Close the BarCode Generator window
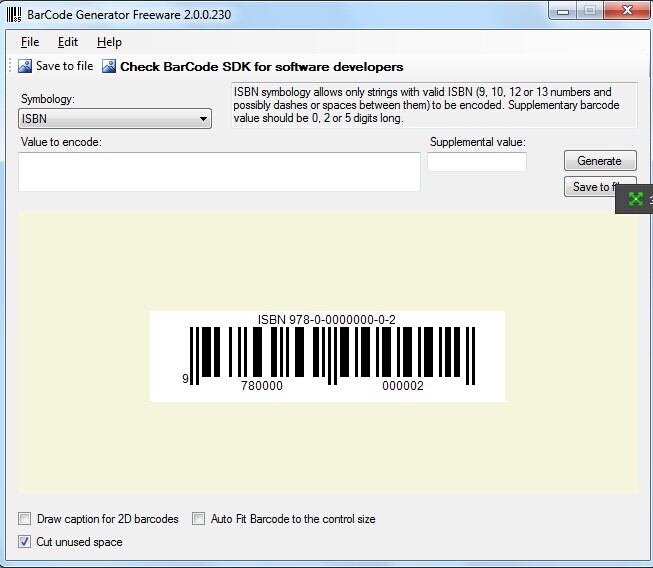Screen dimensions: 653x568 click(x=627, y=10)
